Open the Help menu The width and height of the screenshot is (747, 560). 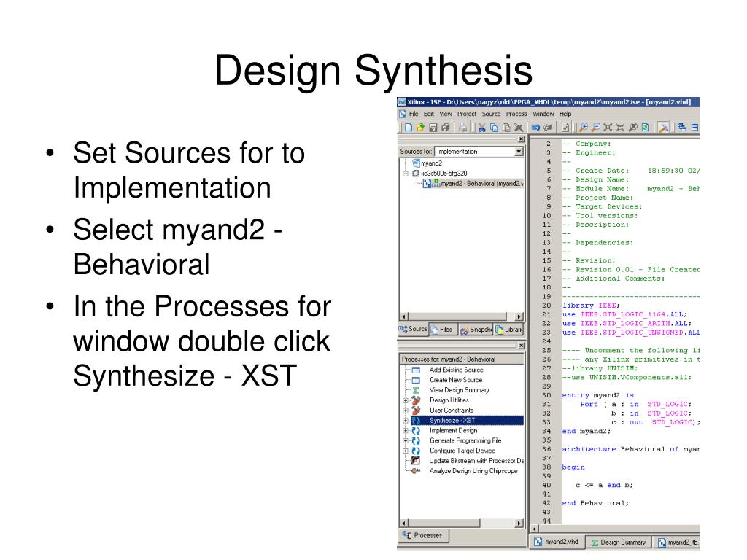[565, 114]
